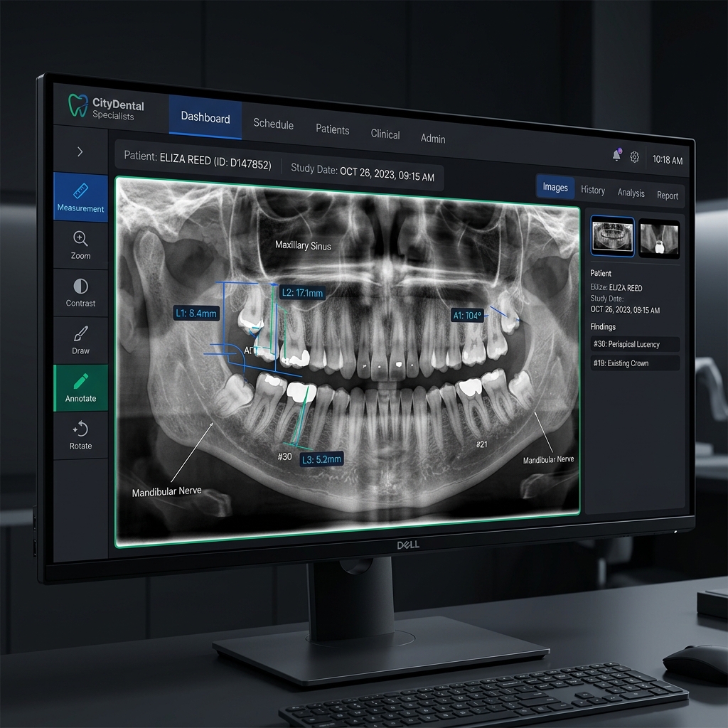The width and height of the screenshot is (728, 728).
Task: Open finding #19: Existing Crown
Action: 635,363
